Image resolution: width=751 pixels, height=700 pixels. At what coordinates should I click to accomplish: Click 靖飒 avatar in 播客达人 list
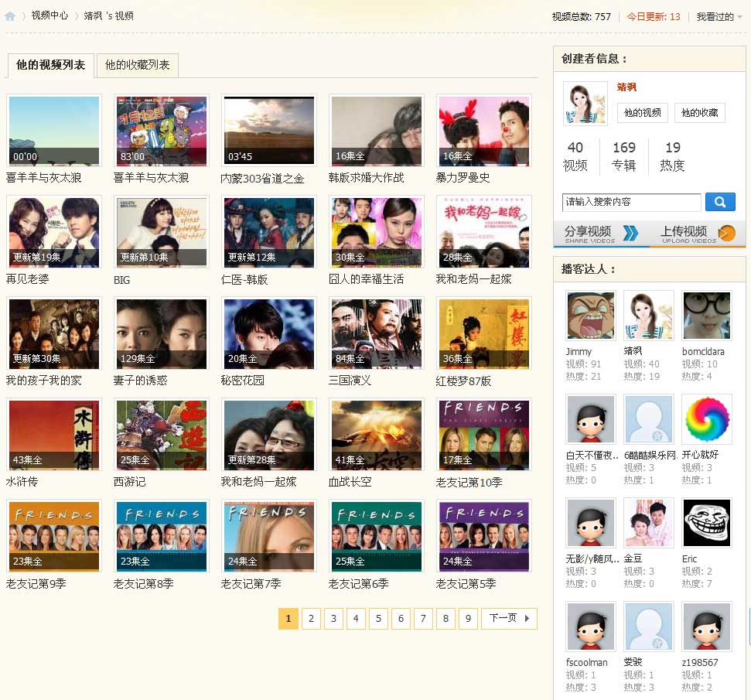(x=648, y=316)
